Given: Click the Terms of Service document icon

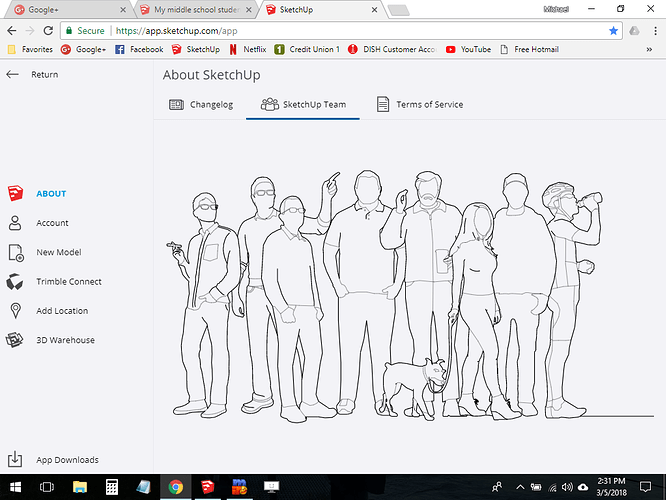Looking at the screenshot, I should pos(383,104).
